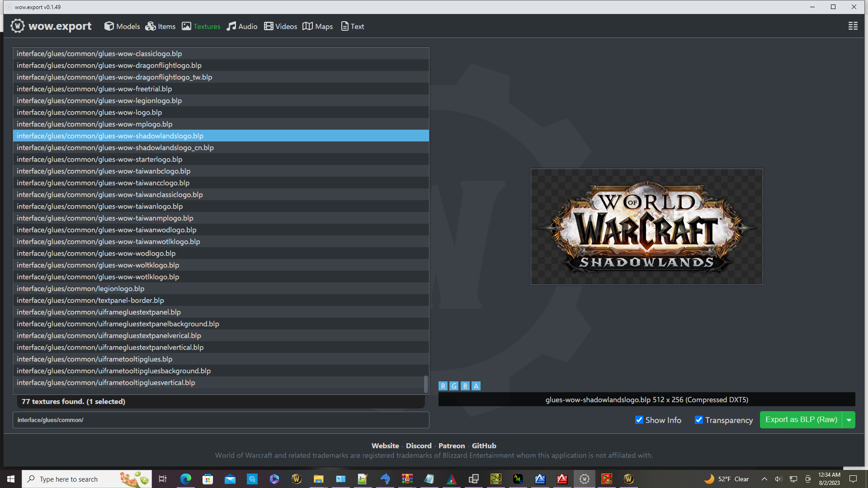Open the export format dropdown arrow
This screenshot has height=488, width=868.
click(x=849, y=420)
